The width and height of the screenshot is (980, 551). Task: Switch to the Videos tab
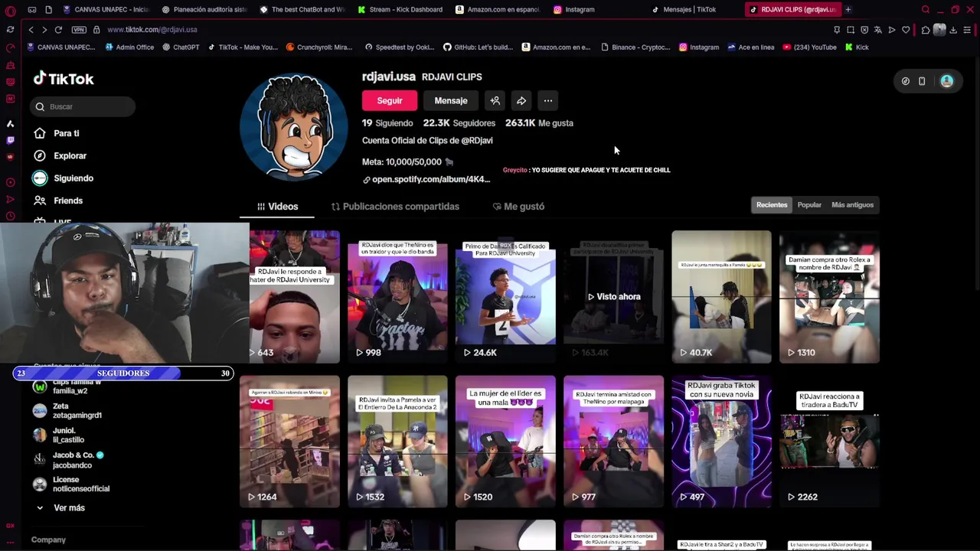click(277, 207)
